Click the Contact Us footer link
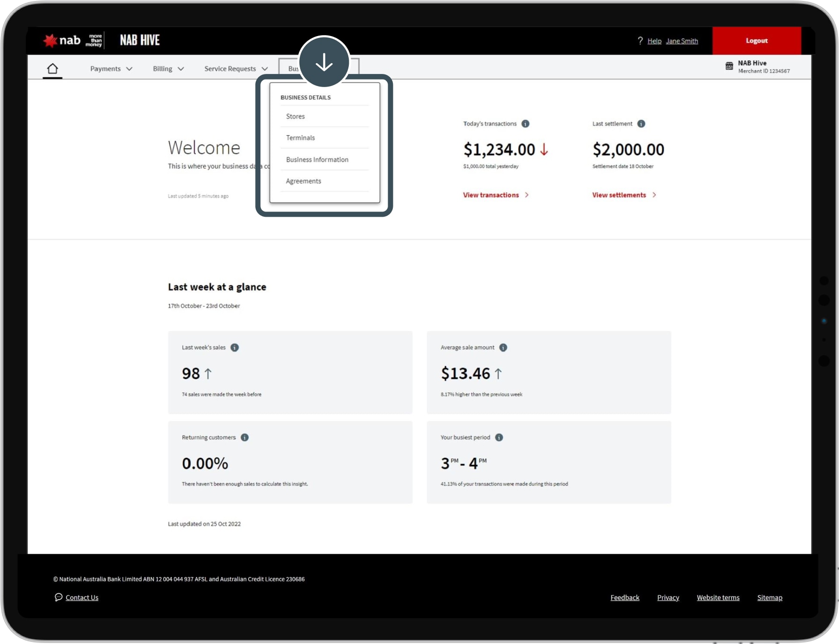The width and height of the screenshot is (839, 644). click(x=81, y=598)
